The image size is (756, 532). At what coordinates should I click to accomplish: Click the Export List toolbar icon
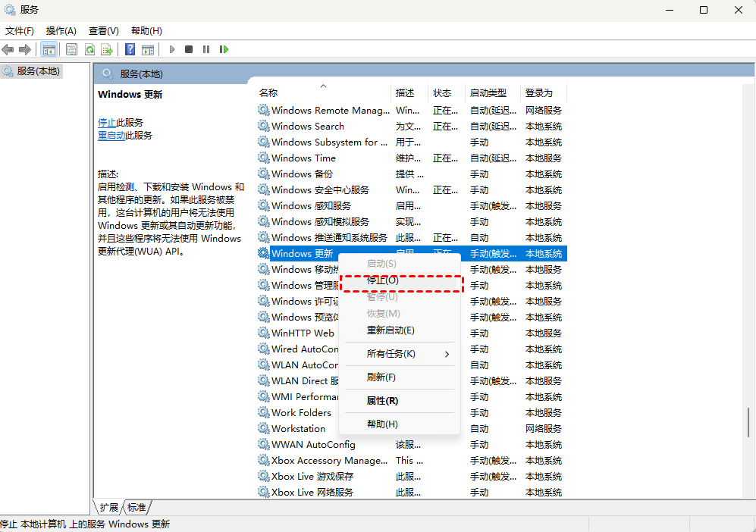point(107,49)
